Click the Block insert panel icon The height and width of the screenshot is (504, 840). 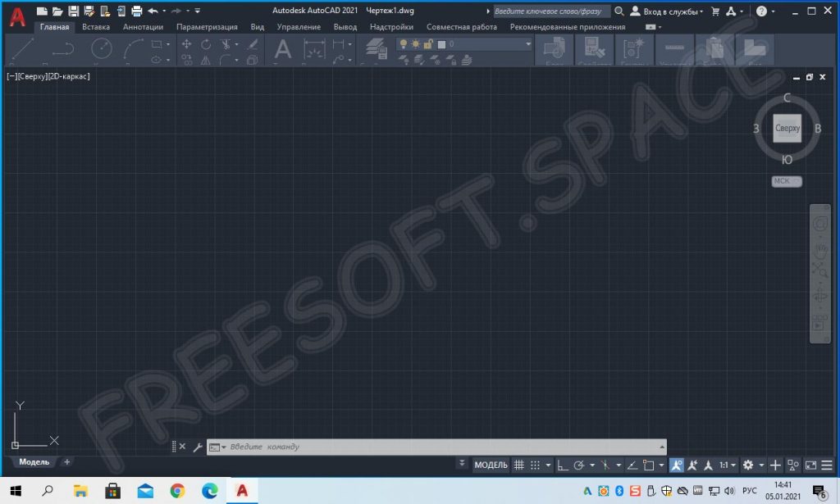click(554, 48)
